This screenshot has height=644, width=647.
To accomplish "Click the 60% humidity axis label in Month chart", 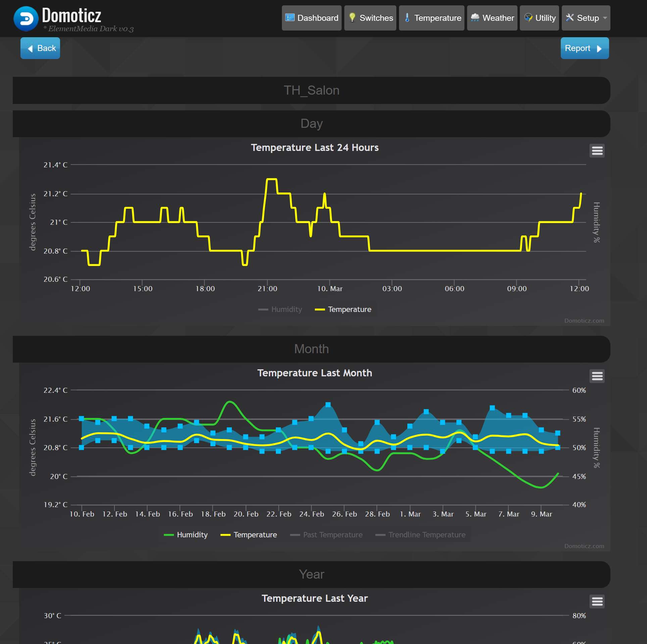I will 579,390.
